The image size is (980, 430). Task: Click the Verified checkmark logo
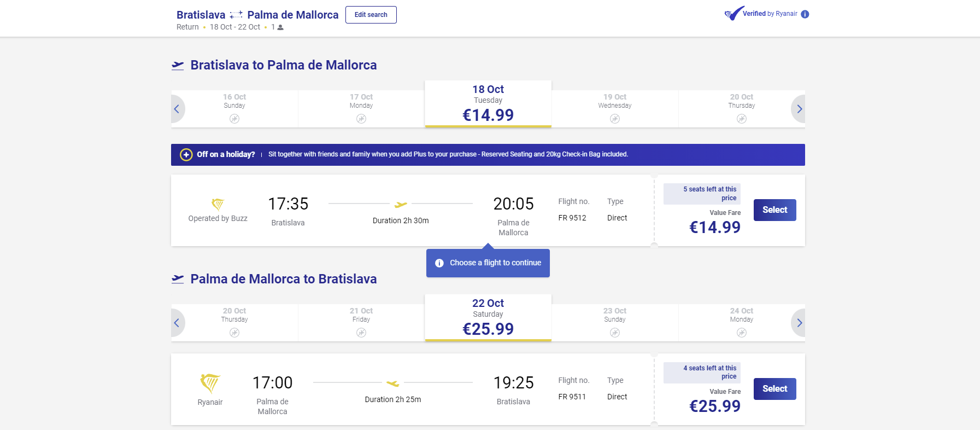coord(733,14)
